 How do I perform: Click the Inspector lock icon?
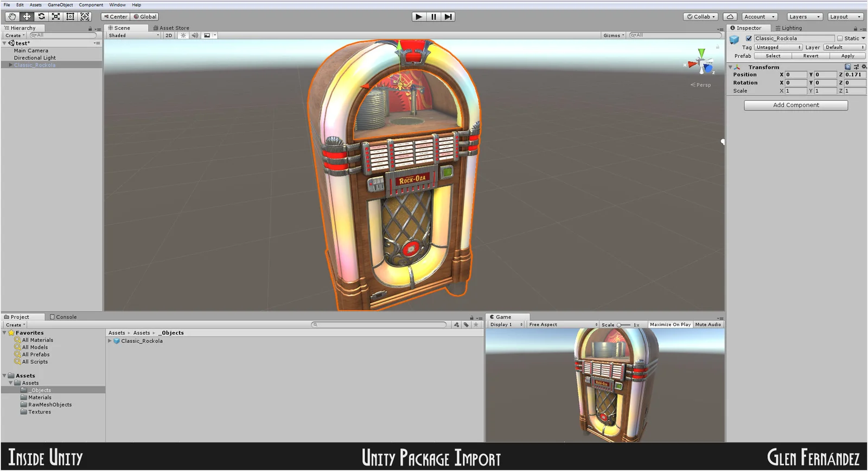click(856, 28)
